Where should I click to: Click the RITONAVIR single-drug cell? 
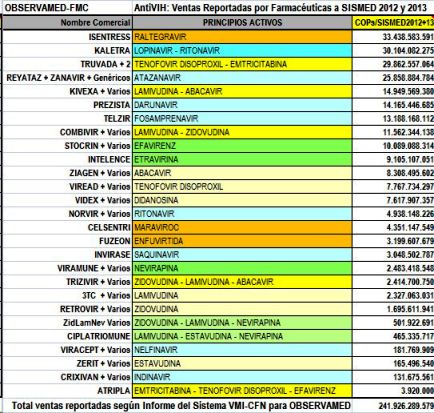pyautogui.click(x=242, y=214)
